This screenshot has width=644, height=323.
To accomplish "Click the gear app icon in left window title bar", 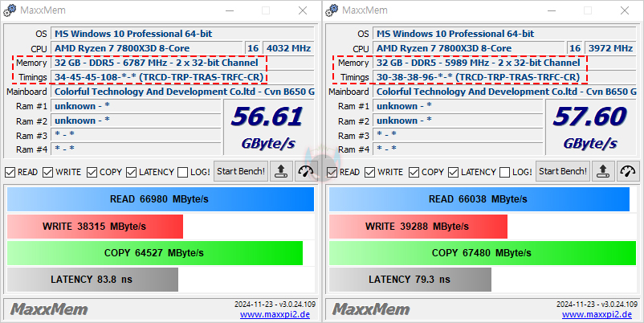I will click(10, 10).
